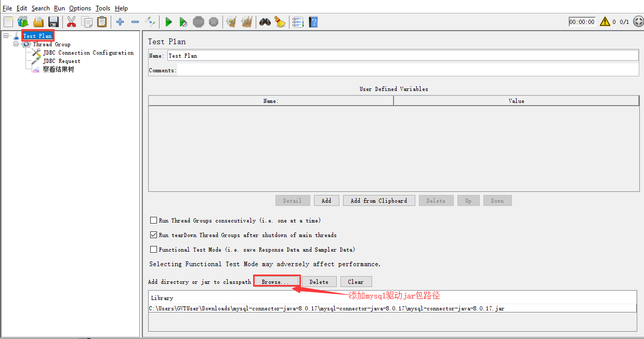Enable Run Thread Groups consecutively
Viewport: 644px width, 339px height.
[x=153, y=220]
